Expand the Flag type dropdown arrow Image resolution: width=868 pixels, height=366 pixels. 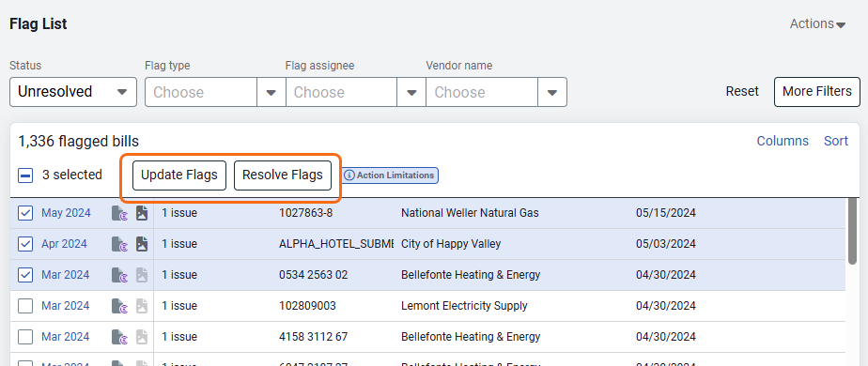tap(271, 92)
